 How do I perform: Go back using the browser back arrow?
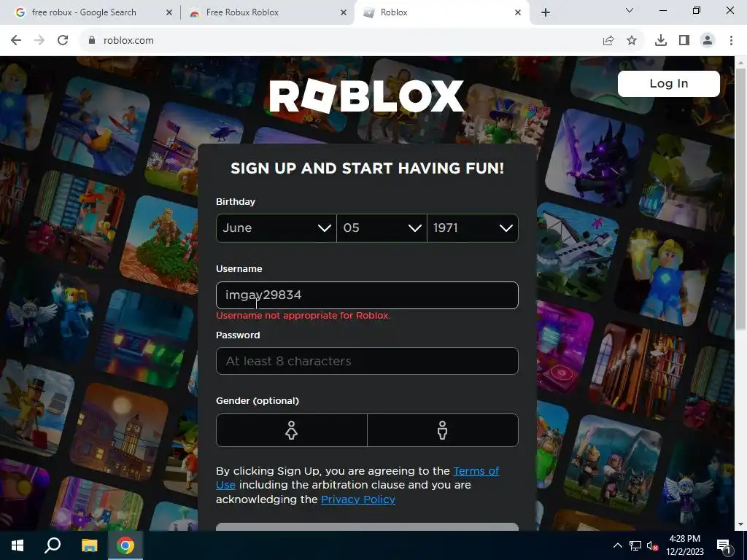pyautogui.click(x=16, y=41)
